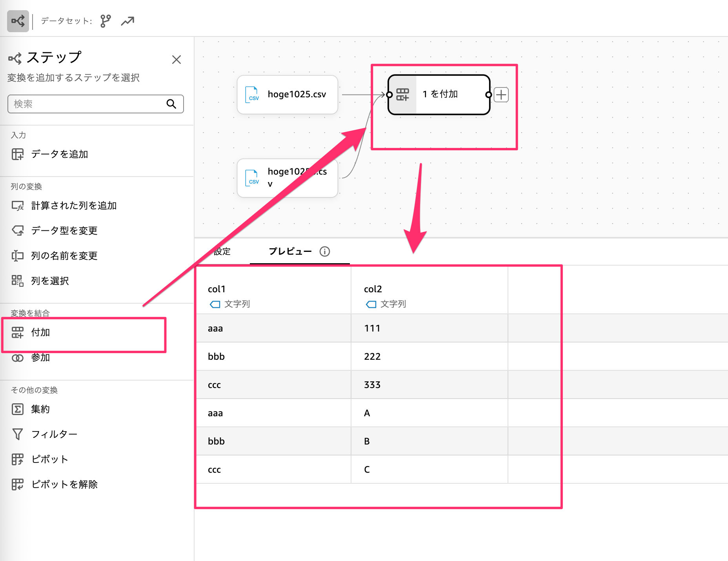This screenshot has height=561, width=728.
Task: Select the フィルター filter step
Action: coord(54,434)
